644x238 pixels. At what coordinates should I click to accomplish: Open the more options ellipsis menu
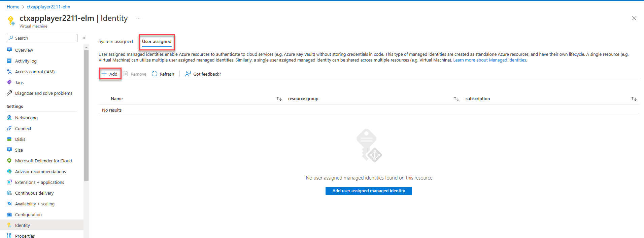tap(138, 18)
